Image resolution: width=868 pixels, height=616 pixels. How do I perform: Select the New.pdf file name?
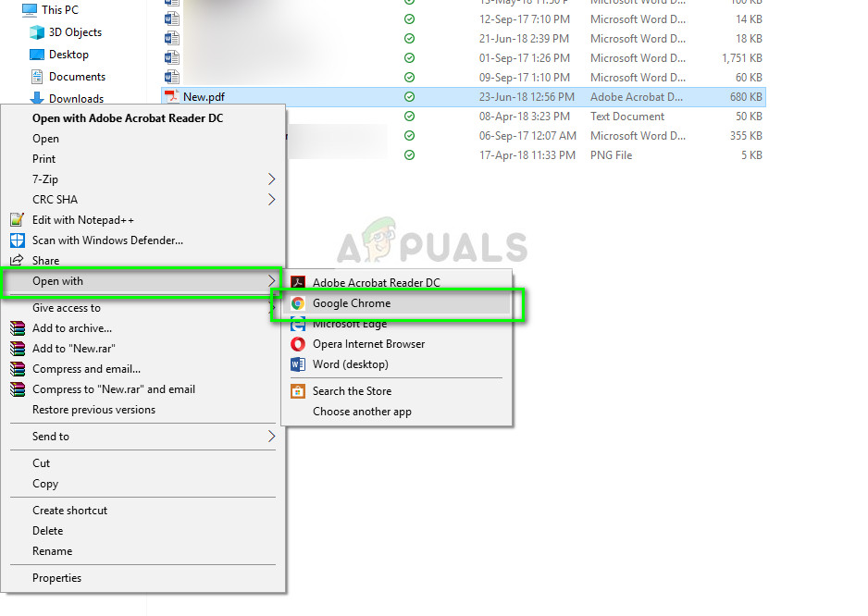[204, 97]
